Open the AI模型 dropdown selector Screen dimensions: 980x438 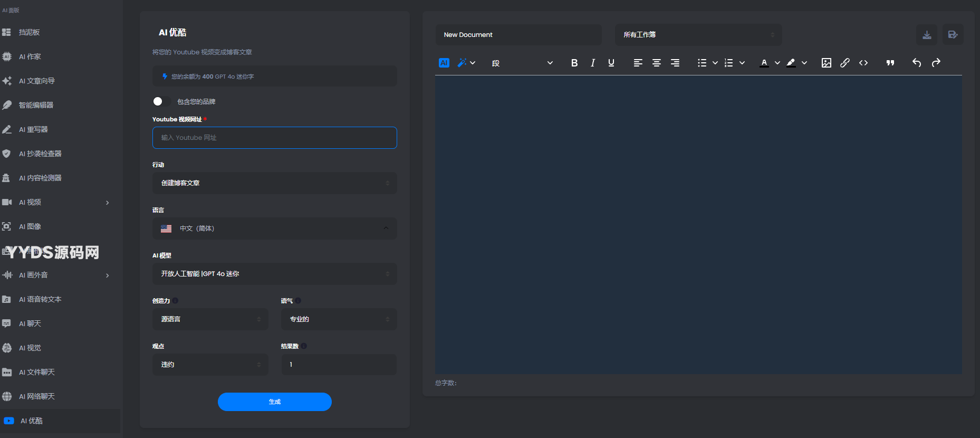click(x=274, y=274)
